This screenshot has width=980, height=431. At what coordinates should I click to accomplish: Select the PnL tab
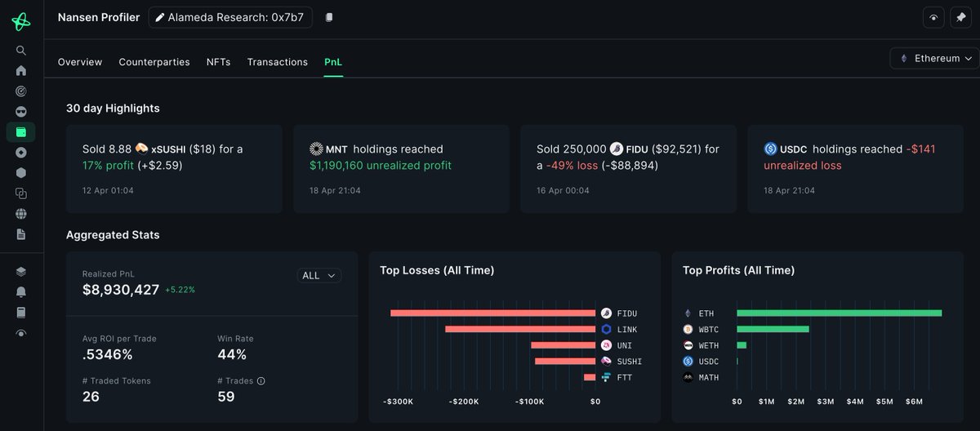coord(333,62)
